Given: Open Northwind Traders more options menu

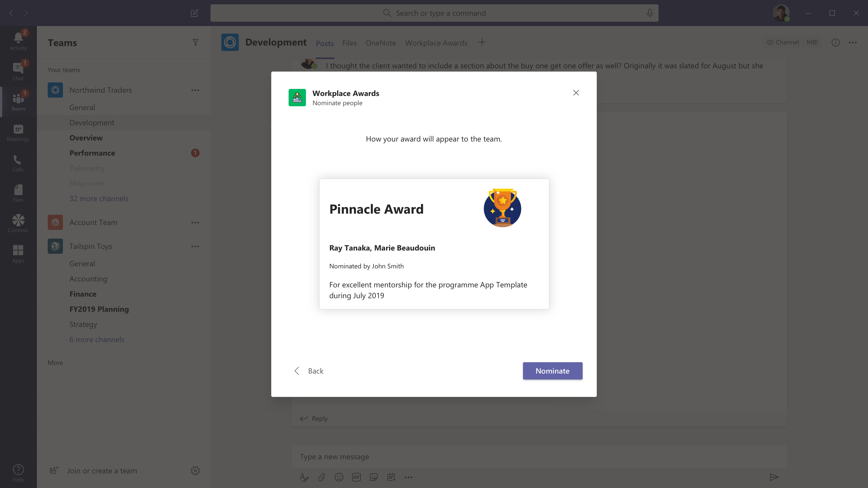Looking at the screenshot, I should 195,90.
